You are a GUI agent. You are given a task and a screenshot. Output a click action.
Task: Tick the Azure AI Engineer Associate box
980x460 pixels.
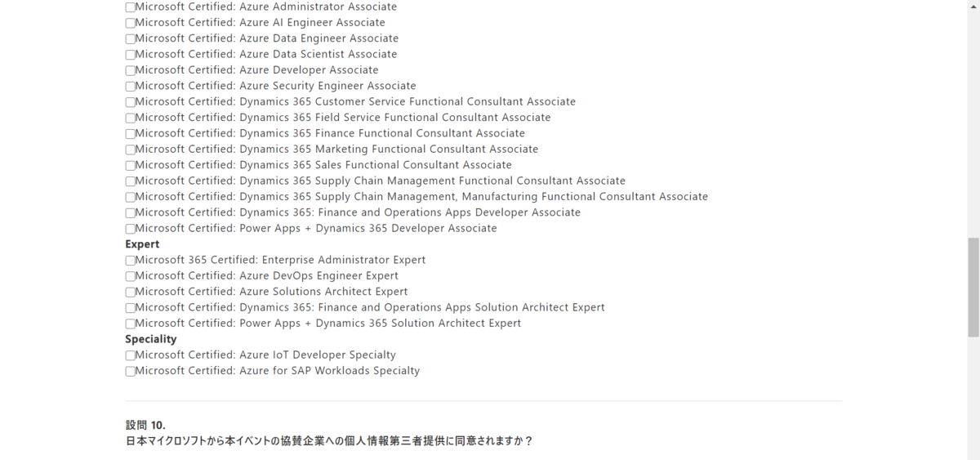point(131,23)
